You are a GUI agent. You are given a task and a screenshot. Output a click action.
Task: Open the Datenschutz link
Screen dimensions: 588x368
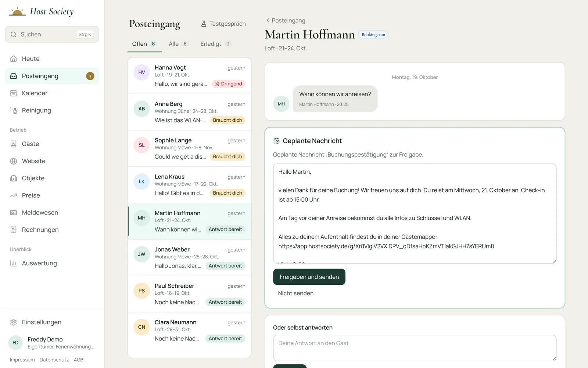click(x=54, y=360)
